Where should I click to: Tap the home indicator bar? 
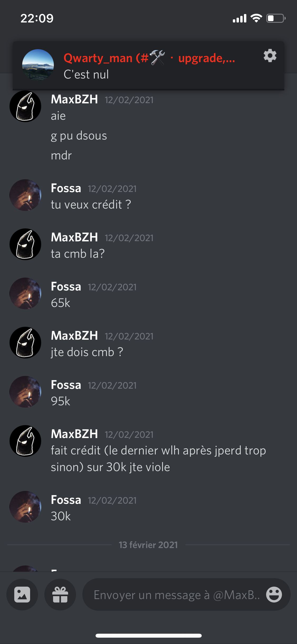pyautogui.click(x=149, y=636)
